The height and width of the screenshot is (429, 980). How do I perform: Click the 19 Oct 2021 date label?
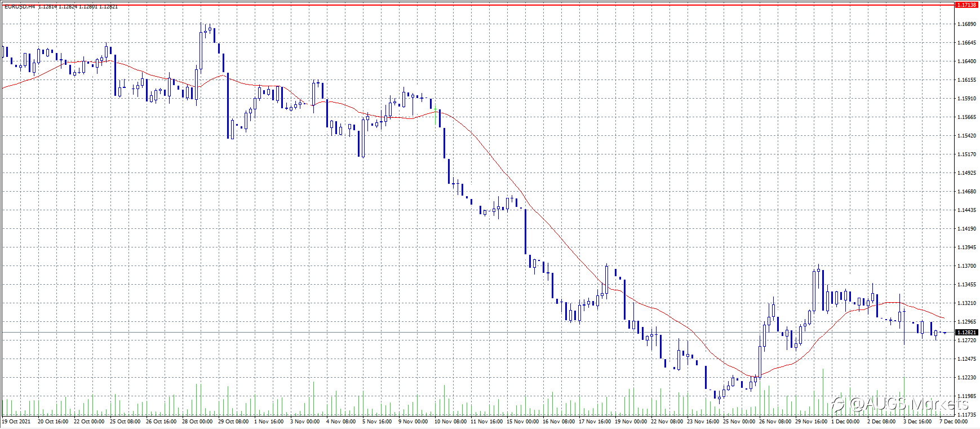tap(16, 422)
